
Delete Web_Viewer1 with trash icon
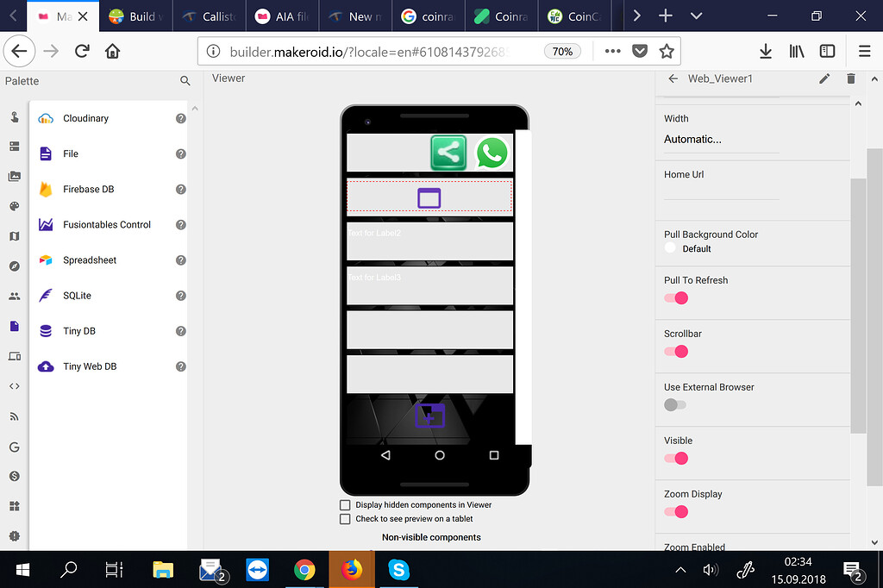click(851, 78)
